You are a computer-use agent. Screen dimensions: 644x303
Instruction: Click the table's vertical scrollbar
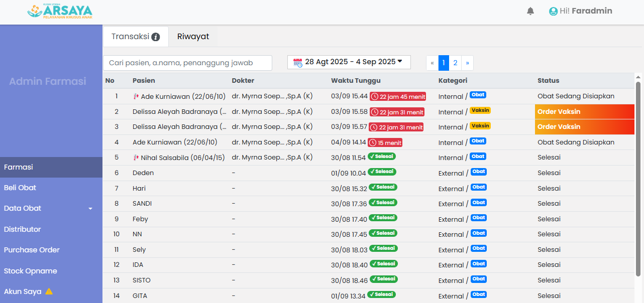(638, 176)
